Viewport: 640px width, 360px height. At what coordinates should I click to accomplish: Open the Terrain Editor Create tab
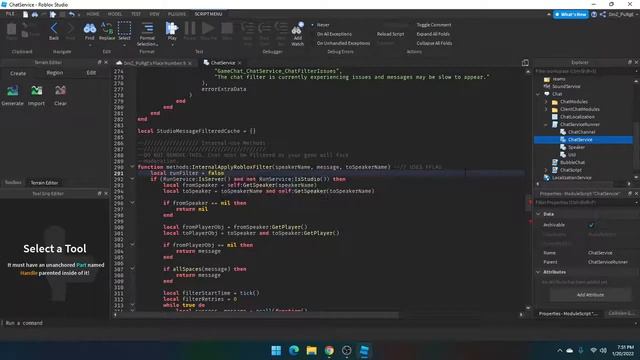(x=18, y=73)
